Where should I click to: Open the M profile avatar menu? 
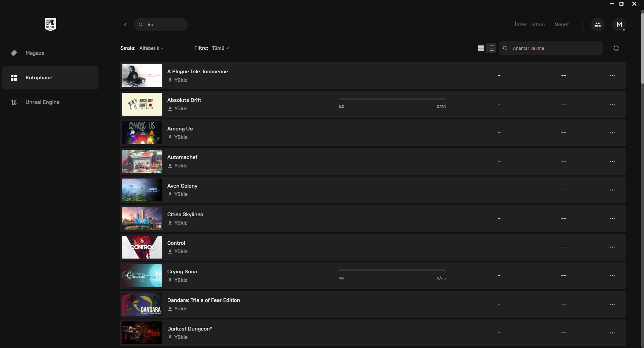coord(619,25)
